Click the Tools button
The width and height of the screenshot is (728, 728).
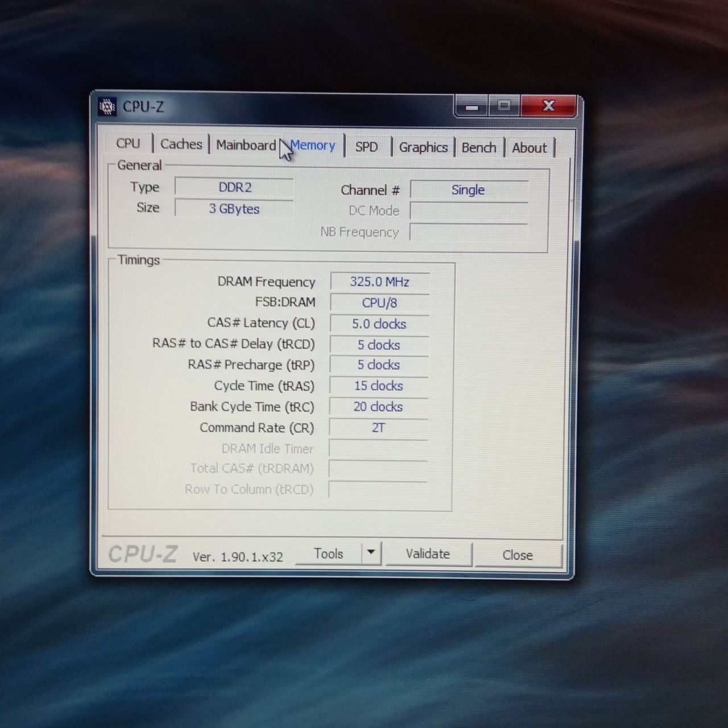(x=329, y=554)
